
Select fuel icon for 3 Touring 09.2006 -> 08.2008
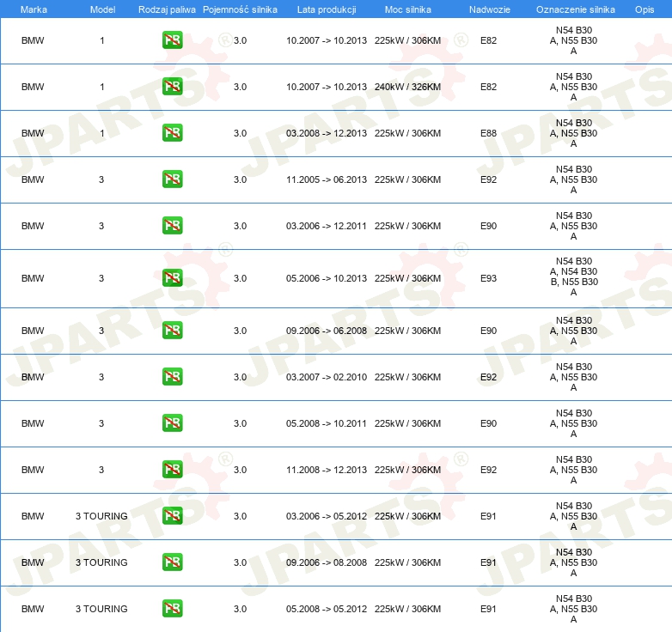172,562
